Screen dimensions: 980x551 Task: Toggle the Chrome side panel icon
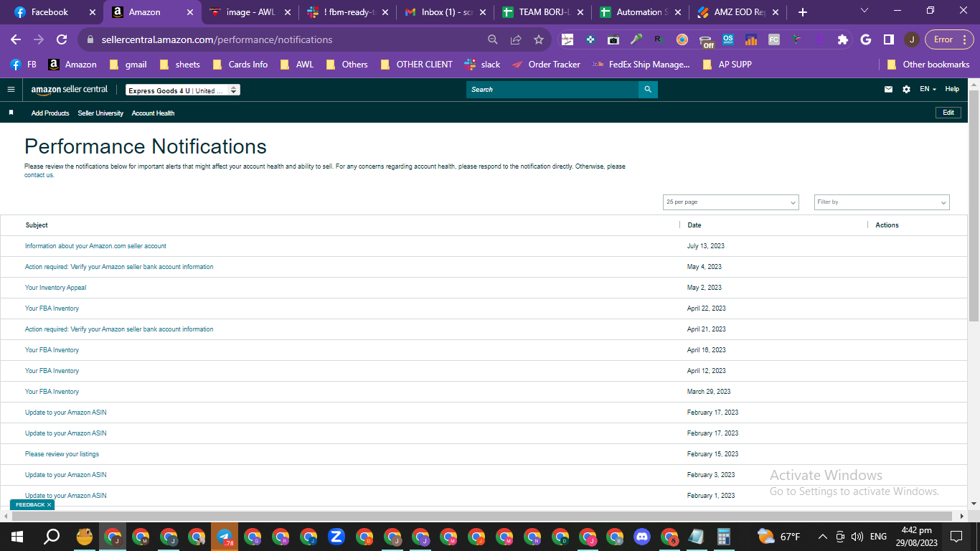(888, 39)
